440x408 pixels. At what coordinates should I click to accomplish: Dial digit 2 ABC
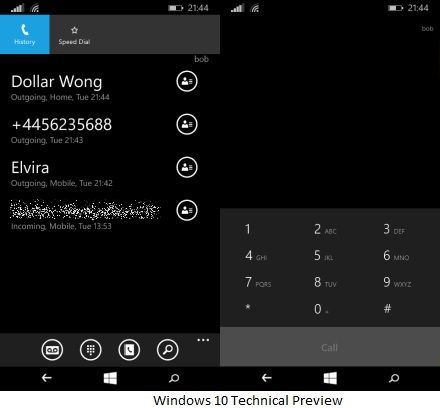click(x=325, y=229)
